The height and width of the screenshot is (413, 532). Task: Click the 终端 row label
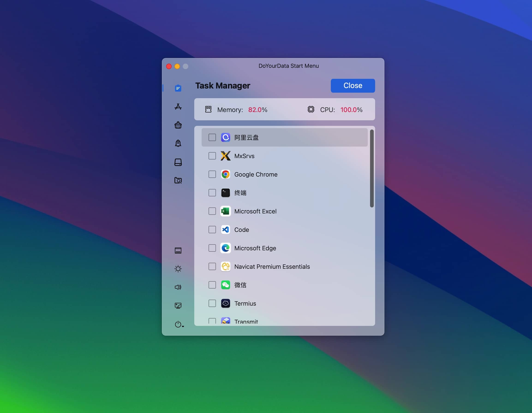[x=240, y=193]
